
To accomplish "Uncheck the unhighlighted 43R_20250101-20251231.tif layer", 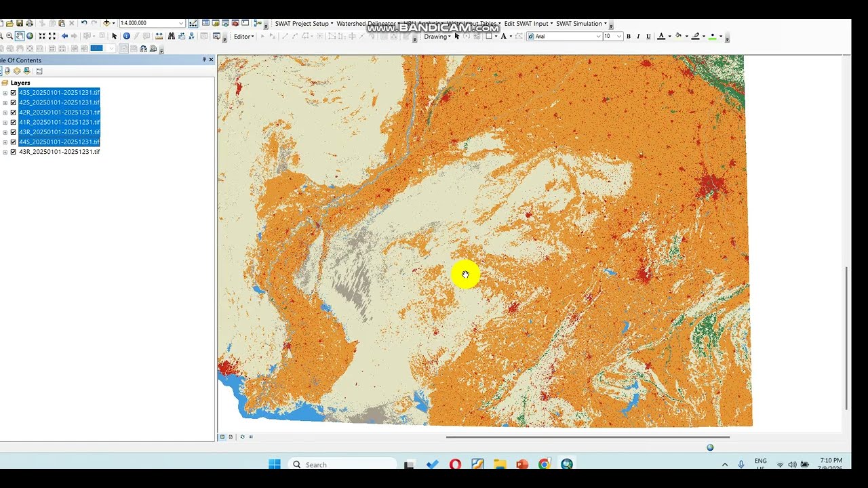I will 13,152.
